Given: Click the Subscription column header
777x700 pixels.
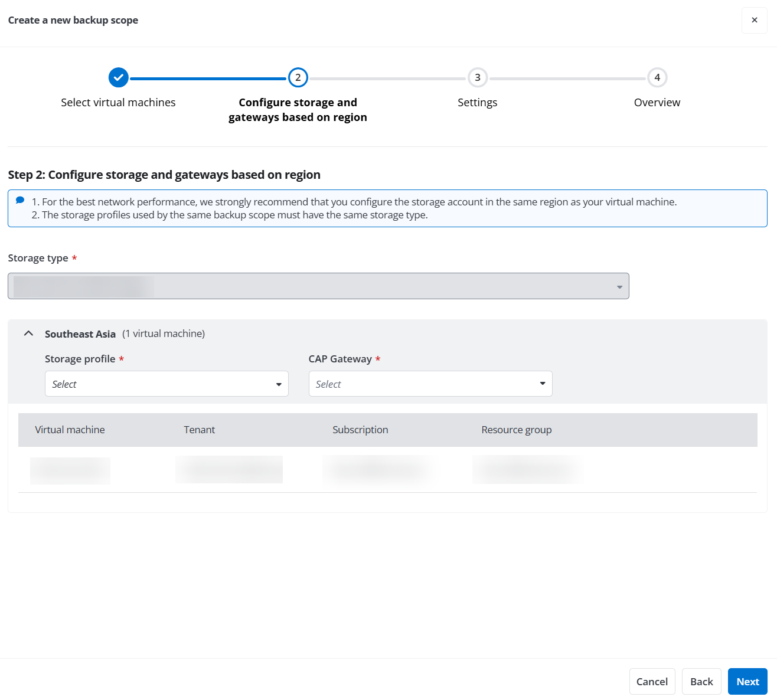Looking at the screenshot, I should coord(360,430).
